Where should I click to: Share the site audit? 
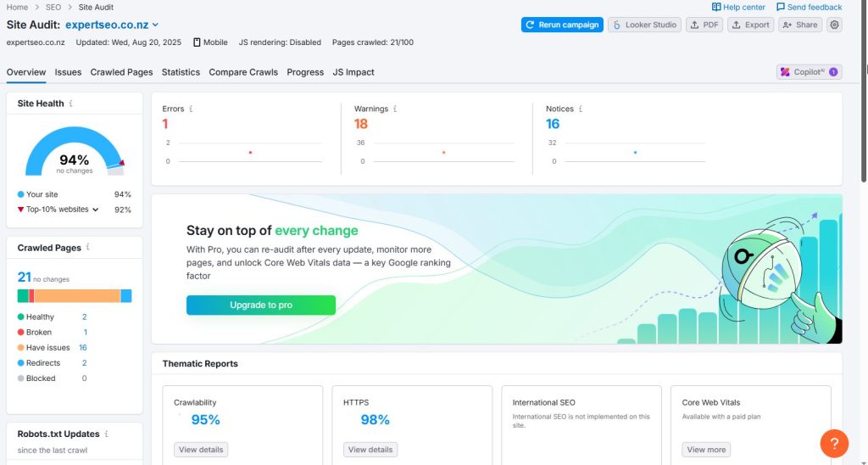[800, 25]
